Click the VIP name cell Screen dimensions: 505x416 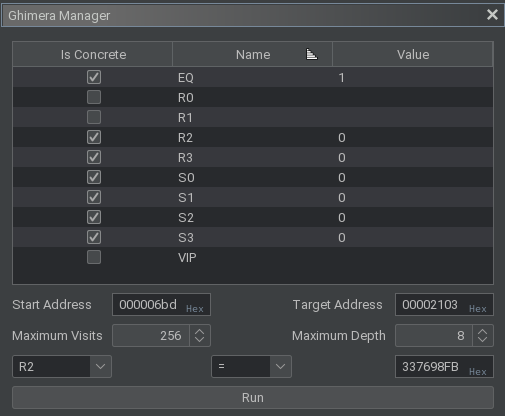[x=252, y=257]
